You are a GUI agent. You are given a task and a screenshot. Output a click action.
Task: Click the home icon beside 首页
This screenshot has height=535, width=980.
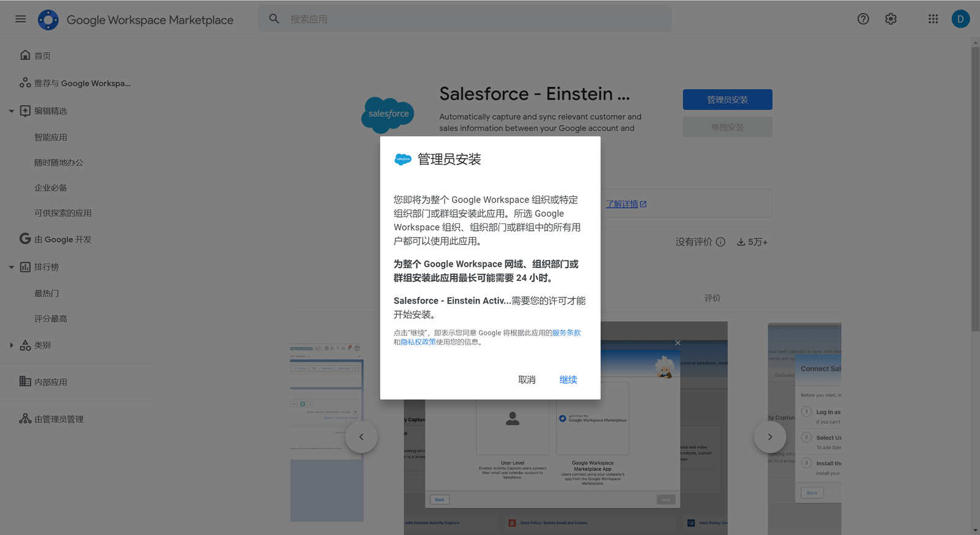25,55
